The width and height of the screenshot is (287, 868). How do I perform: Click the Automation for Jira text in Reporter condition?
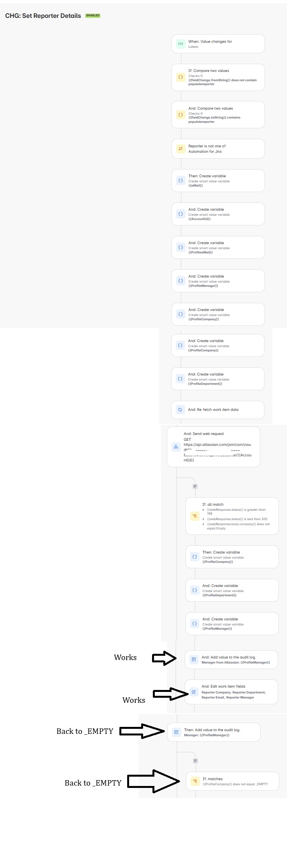pyautogui.click(x=205, y=152)
